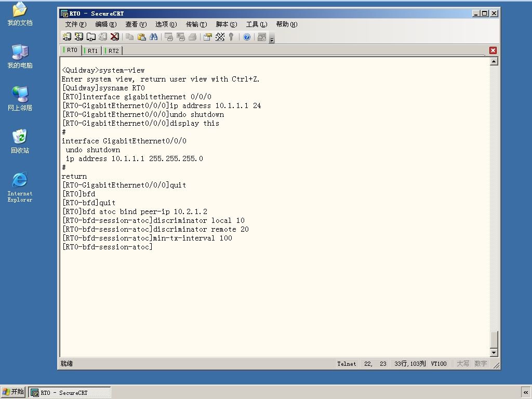Viewport: 532px width, 399px height.
Task: Click the taskbar tray expand chevron
Action: pyautogui.click(x=526, y=392)
